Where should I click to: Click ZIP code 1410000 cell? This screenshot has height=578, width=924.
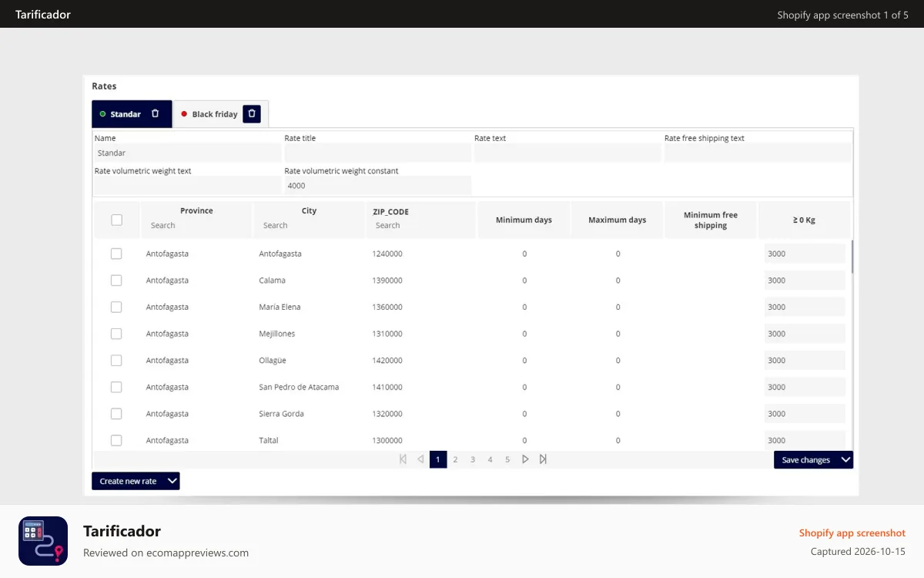point(387,387)
